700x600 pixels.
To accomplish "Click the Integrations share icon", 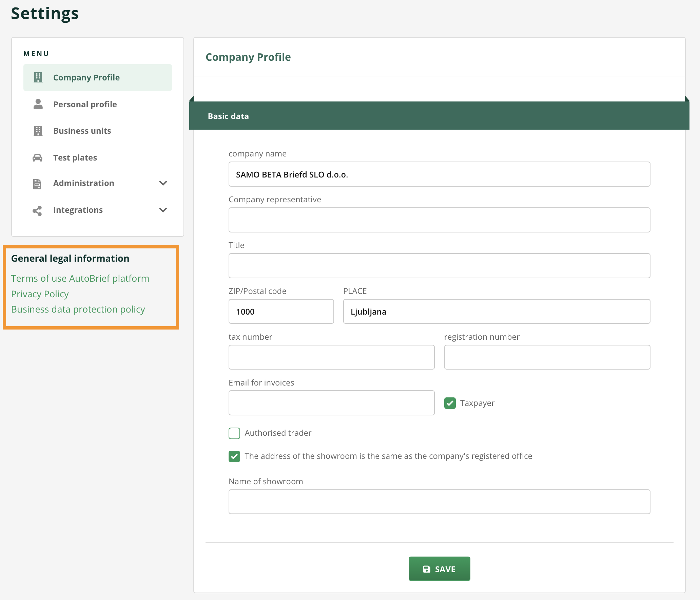I will (37, 210).
